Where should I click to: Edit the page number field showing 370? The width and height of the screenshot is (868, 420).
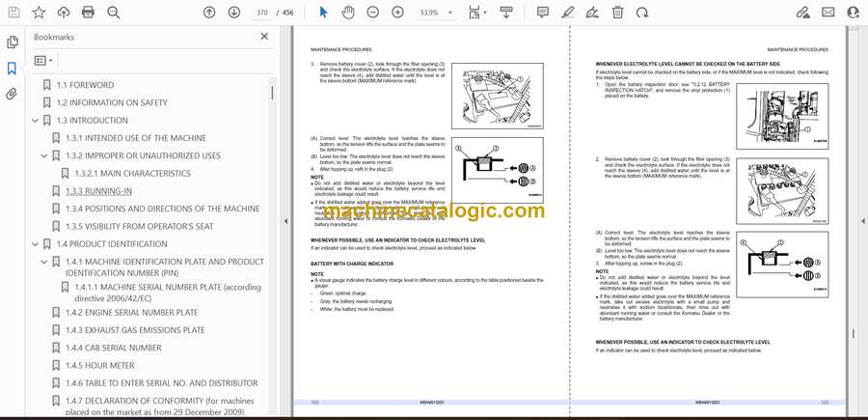coord(262,13)
